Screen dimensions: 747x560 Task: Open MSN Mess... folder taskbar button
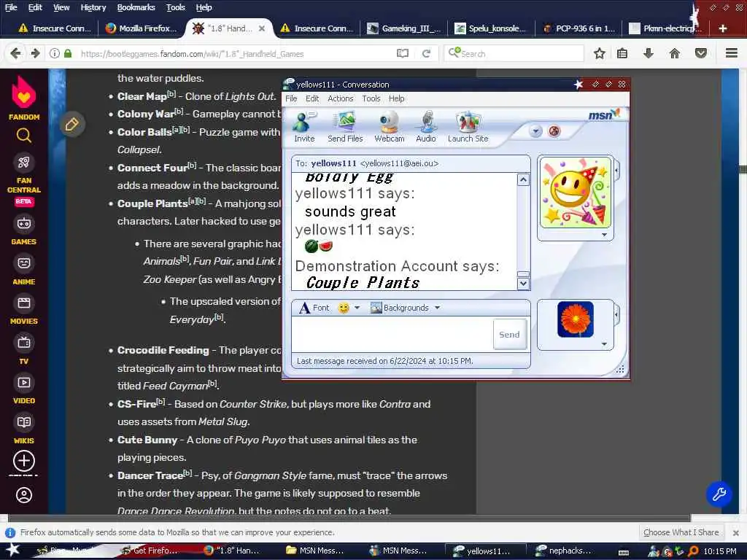click(315, 551)
